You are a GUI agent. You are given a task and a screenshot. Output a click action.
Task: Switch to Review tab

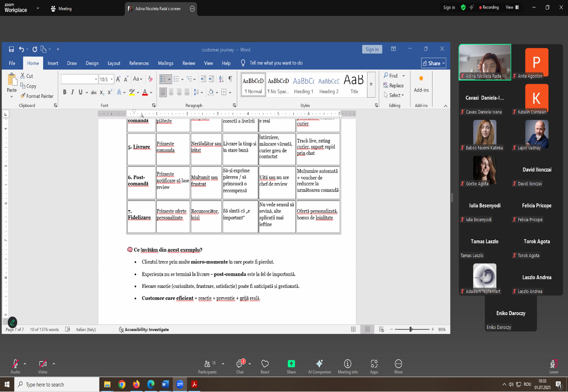(x=189, y=63)
